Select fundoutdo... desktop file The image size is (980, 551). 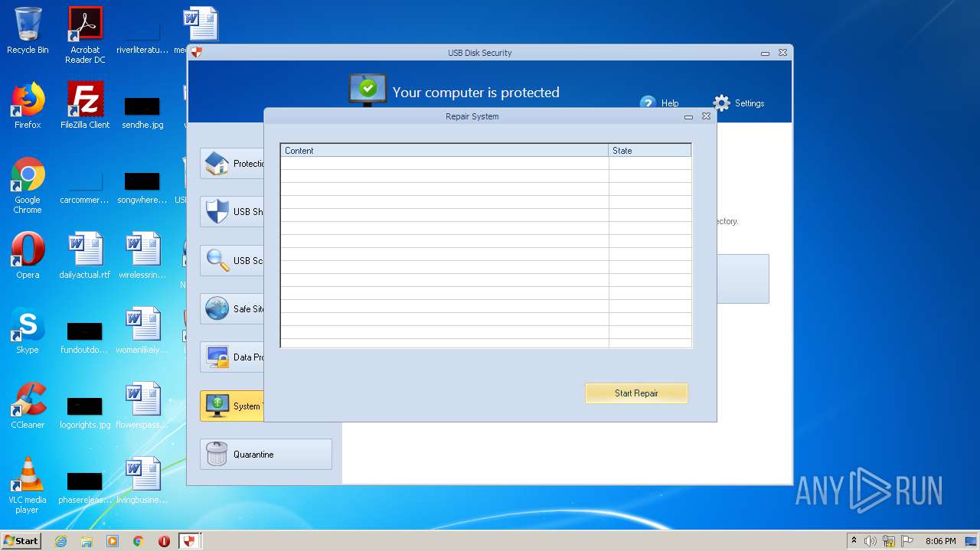tap(85, 337)
